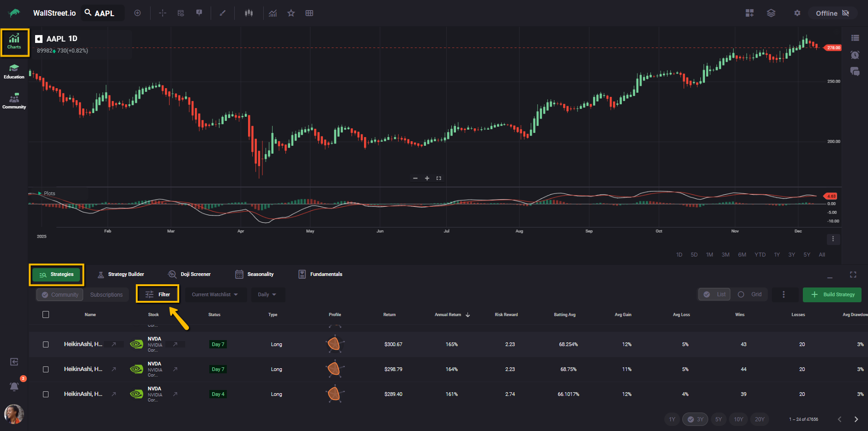Open the settings gear icon
The width and height of the screenshot is (868, 431).
pyautogui.click(x=797, y=13)
